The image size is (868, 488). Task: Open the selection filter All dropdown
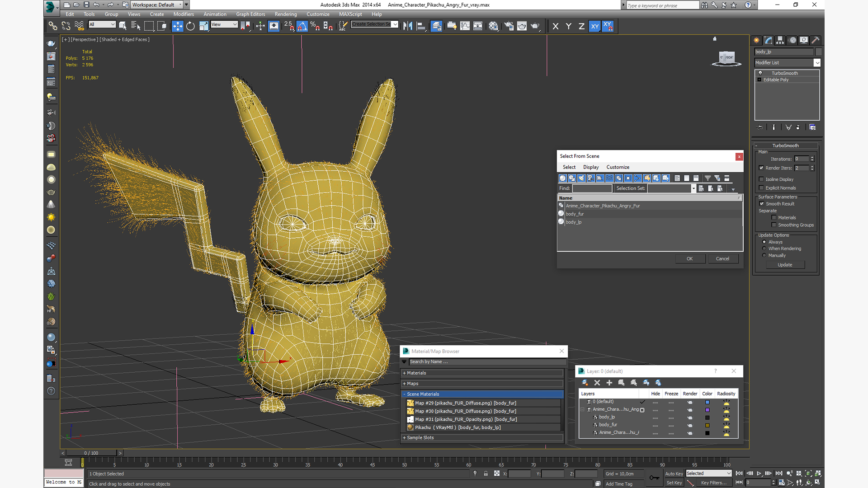[102, 24]
